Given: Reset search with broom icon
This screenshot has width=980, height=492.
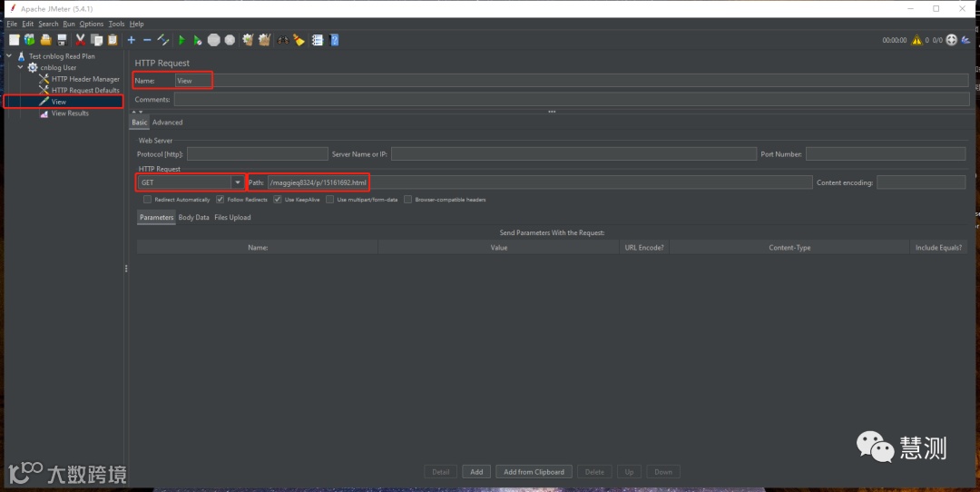Looking at the screenshot, I should pyautogui.click(x=299, y=40).
